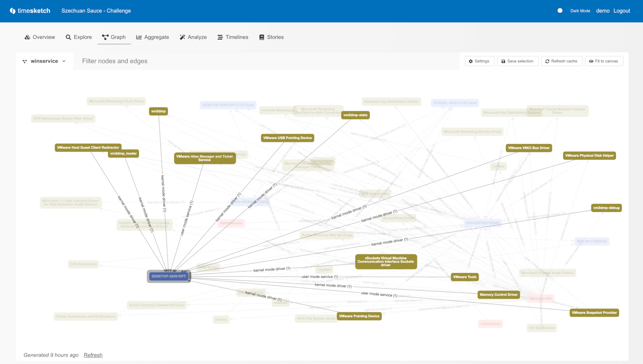
Task: Click the Fit to canvas button
Action: pyautogui.click(x=604, y=61)
